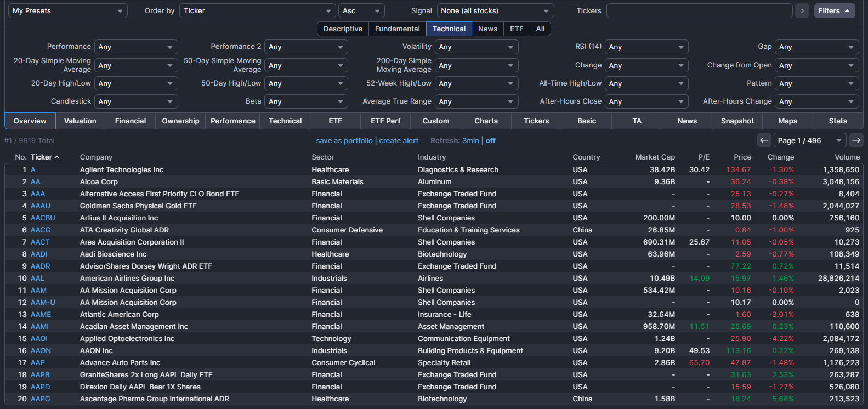Image resolution: width=868 pixels, height=409 pixels.
Task: Switch to ETF filter tab
Action: pyautogui.click(x=517, y=29)
